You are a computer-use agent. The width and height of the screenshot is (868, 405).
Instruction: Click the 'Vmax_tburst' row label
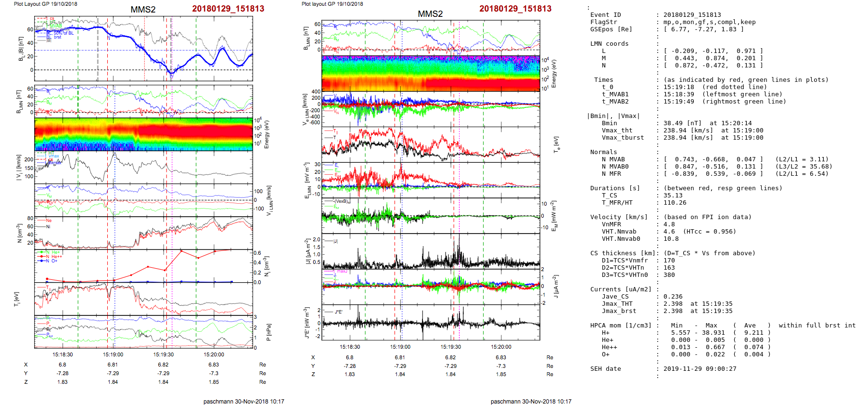[623, 138]
